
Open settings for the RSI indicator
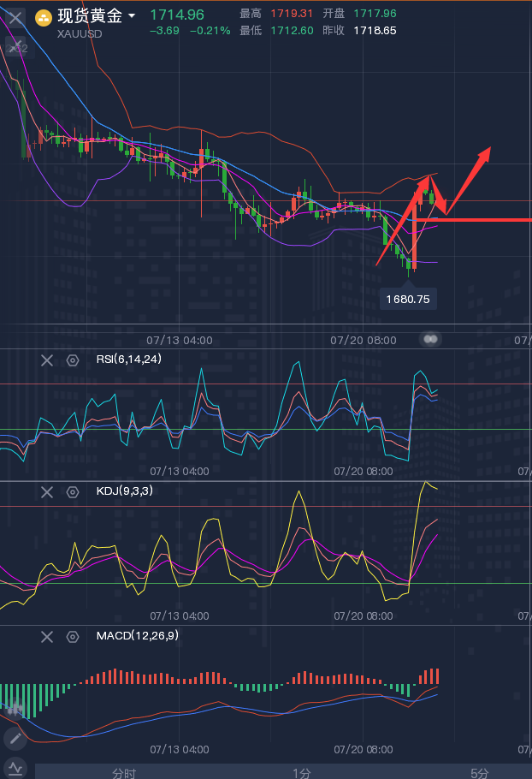73,360
